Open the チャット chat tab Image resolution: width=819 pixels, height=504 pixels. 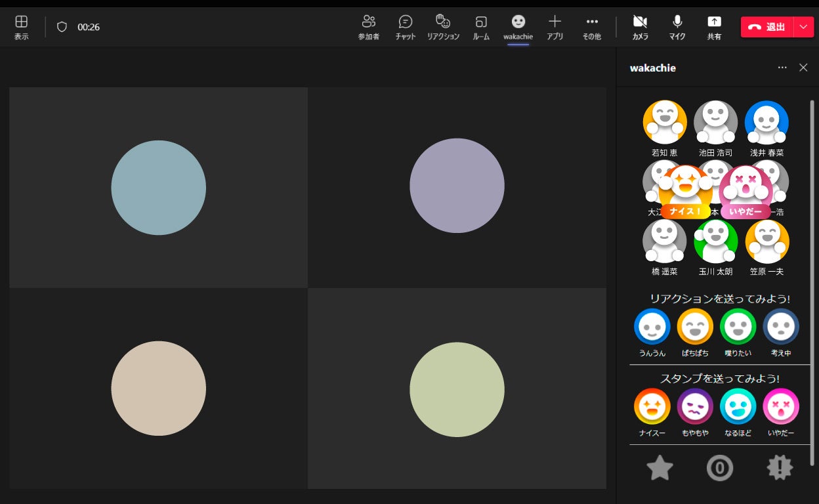click(x=406, y=27)
